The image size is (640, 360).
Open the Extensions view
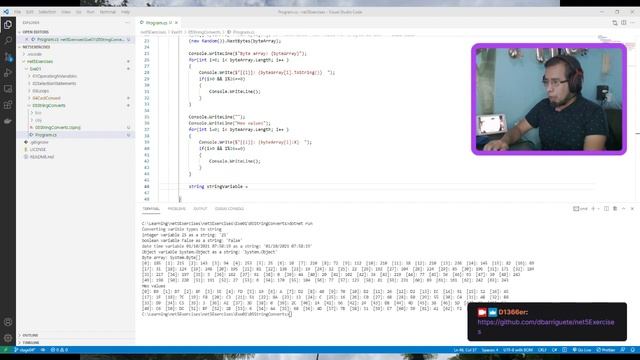pyautogui.click(x=8, y=105)
